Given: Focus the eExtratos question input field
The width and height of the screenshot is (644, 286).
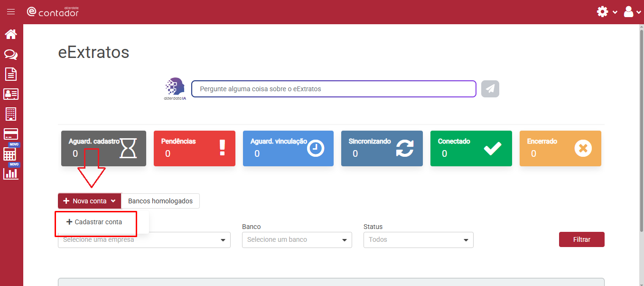Looking at the screenshot, I should click(x=334, y=89).
